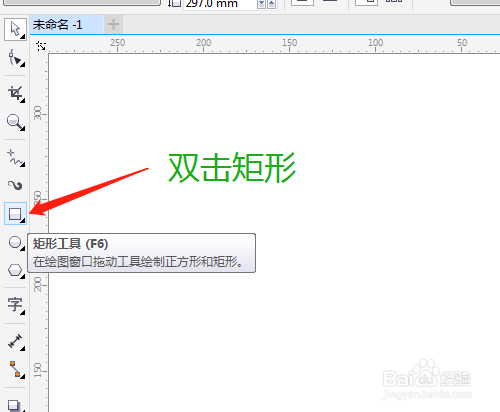Select the Crop tool
The height and width of the screenshot is (412, 500).
pyautogui.click(x=15, y=93)
